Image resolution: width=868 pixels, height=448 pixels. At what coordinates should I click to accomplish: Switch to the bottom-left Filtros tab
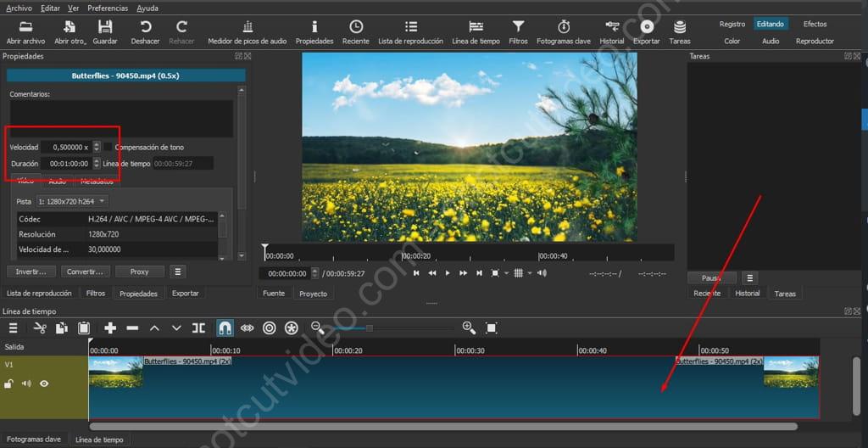[x=95, y=294]
